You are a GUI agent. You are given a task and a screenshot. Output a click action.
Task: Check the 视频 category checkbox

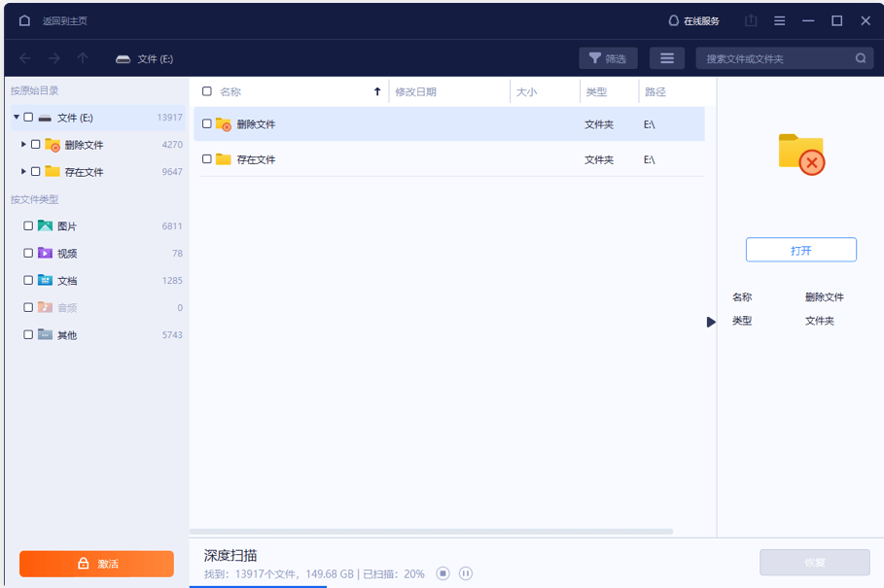(28, 253)
